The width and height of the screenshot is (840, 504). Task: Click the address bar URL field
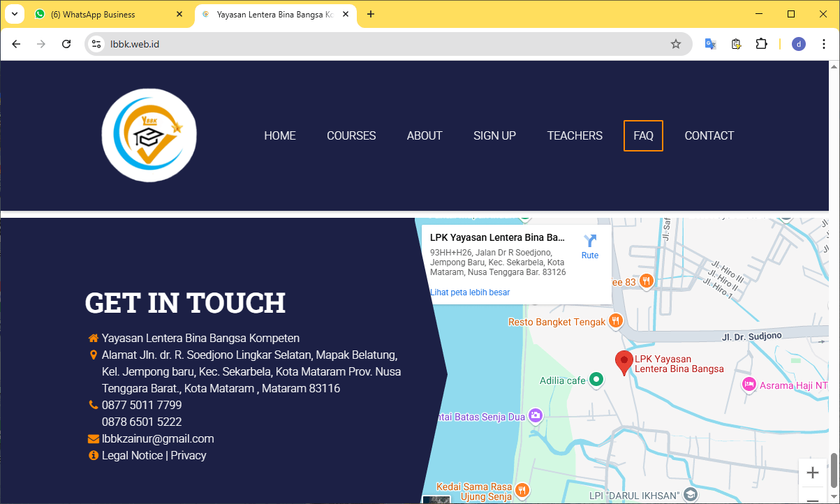[x=384, y=44]
